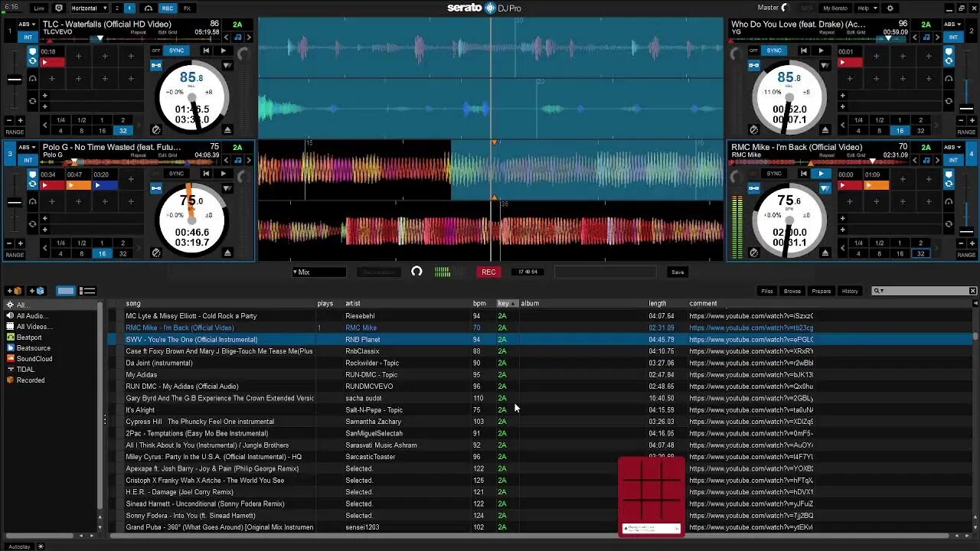This screenshot has width=980, height=551.
Task: Open the settings gear icon
Action: (x=890, y=8)
